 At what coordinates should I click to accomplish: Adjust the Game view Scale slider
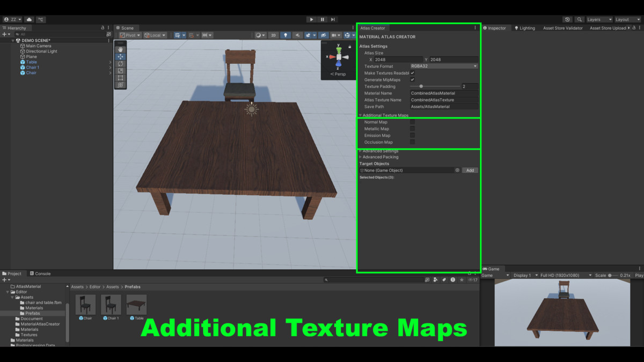tap(613, 275)
